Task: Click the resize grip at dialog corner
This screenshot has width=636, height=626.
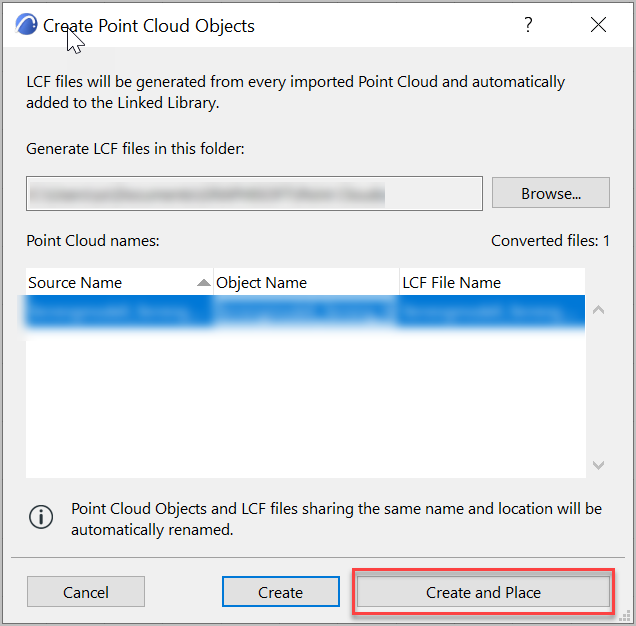Action: (x=625, y=616)
